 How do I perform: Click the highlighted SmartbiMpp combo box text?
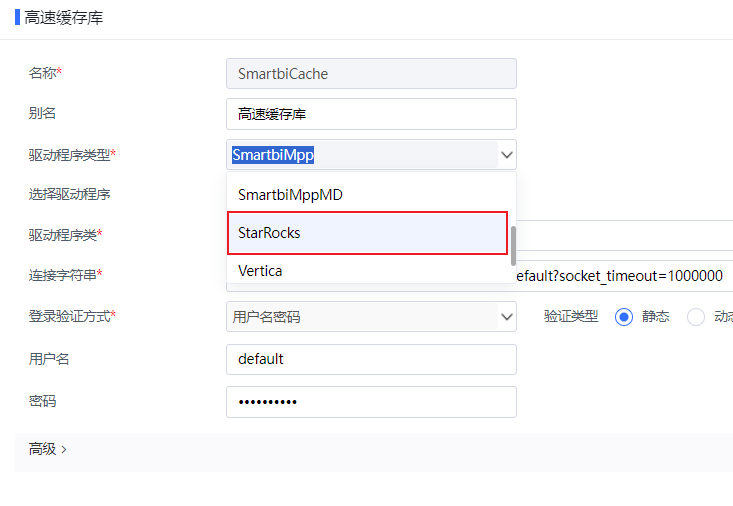[273, 155]
